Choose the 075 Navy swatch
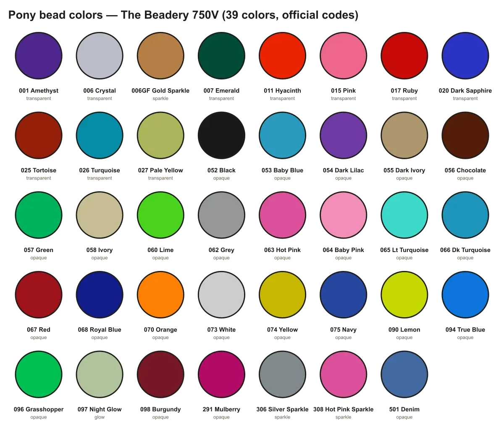The height and width of the screenshot is (439, 504). pos(344,295)
